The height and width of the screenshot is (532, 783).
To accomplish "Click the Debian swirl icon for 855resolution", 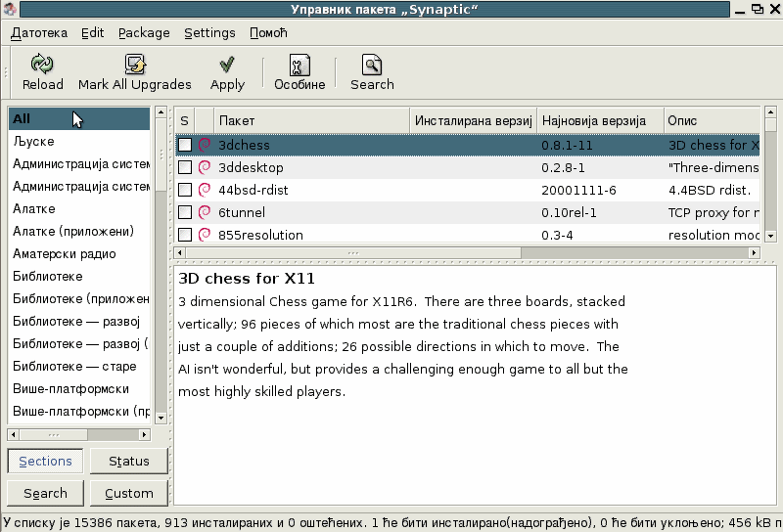I will [x=205, y=234].
